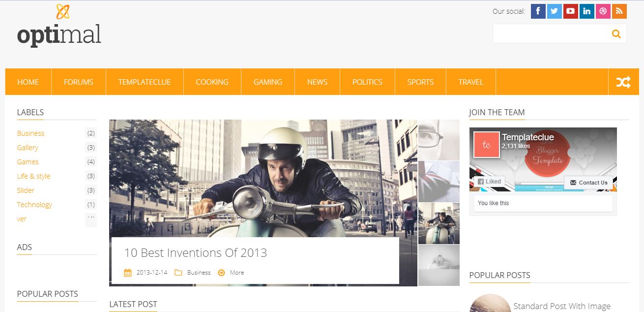Open Standard Post With Image link

click(x=562, y=306)
